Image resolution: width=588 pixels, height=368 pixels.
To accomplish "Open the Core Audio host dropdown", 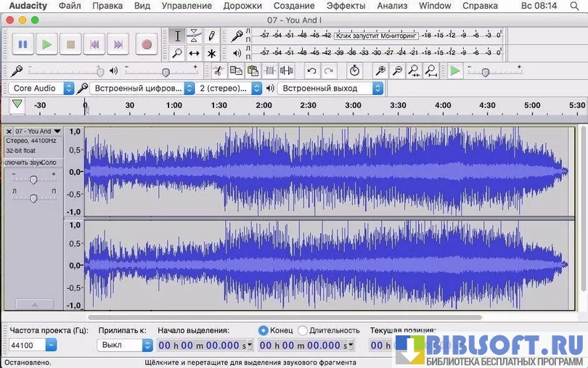I will [42, 88].
